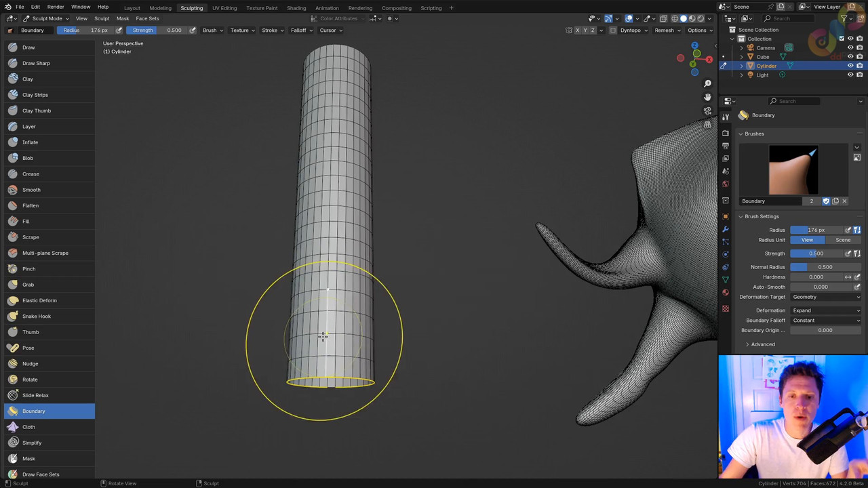Switch perspective/orthographic grid icon
Image resolution: width=868 pixels, height=488 pixels.
(707, 125)
